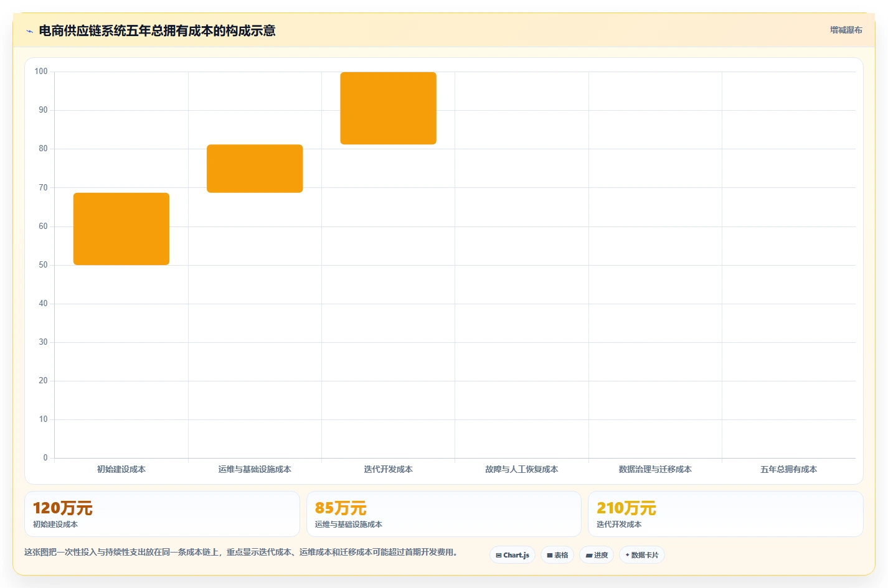
Task: Click the orange bar for 迭代开发成本
Action: 388,108
